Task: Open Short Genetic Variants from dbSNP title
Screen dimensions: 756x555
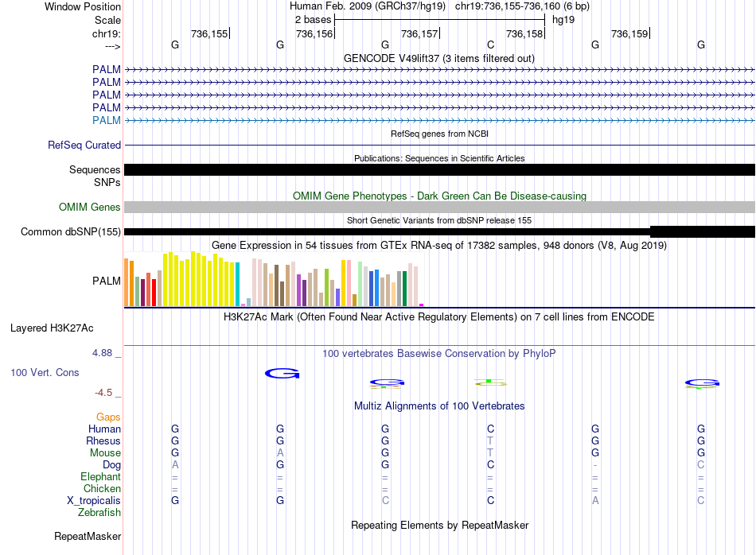Action: tap(439, 220)
